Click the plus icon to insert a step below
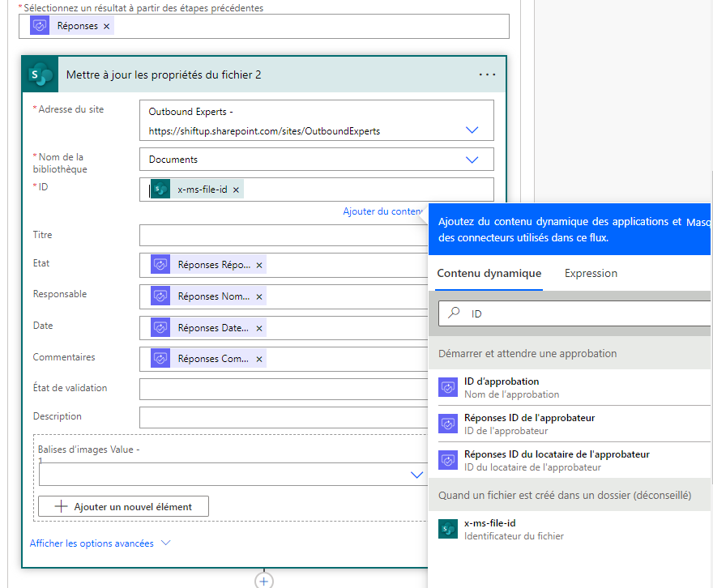The image size is (713, 588). pos(264,581)
